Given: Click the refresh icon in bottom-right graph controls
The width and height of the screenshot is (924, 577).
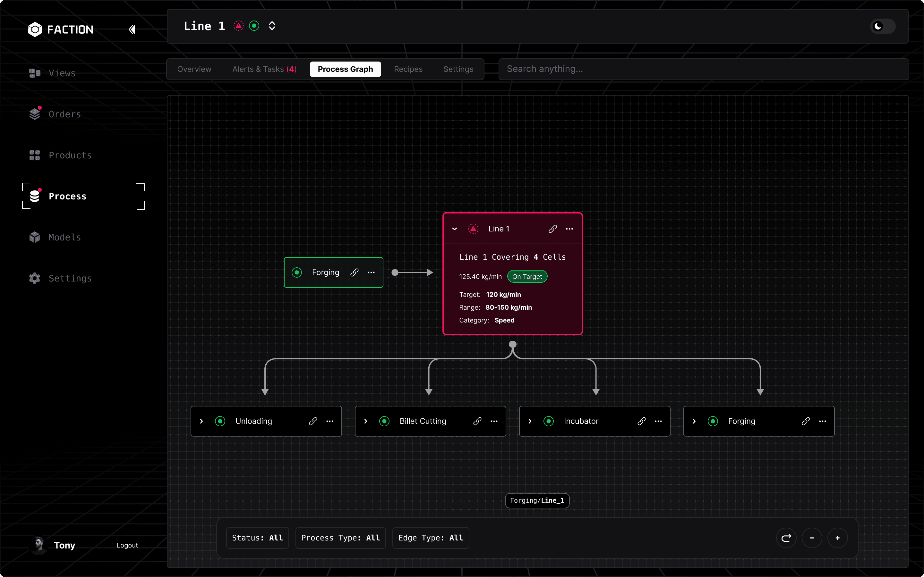Looking at the screenshot, I should 786,538.
